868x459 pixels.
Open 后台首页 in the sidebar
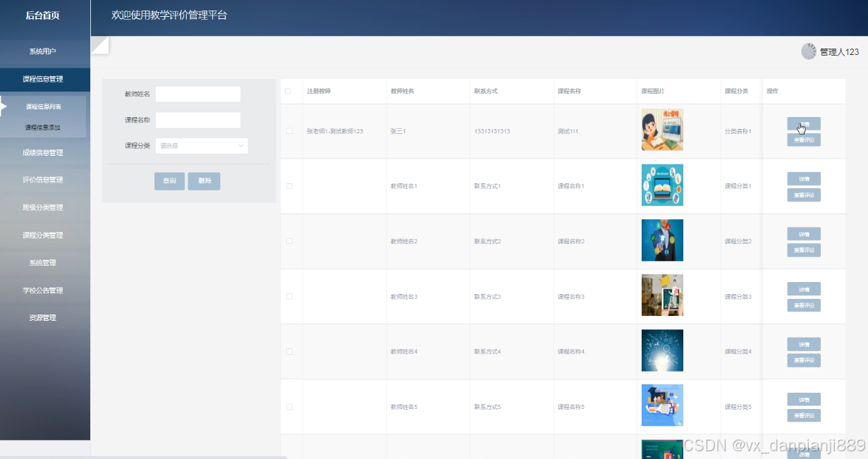click(x=42, y=15)
